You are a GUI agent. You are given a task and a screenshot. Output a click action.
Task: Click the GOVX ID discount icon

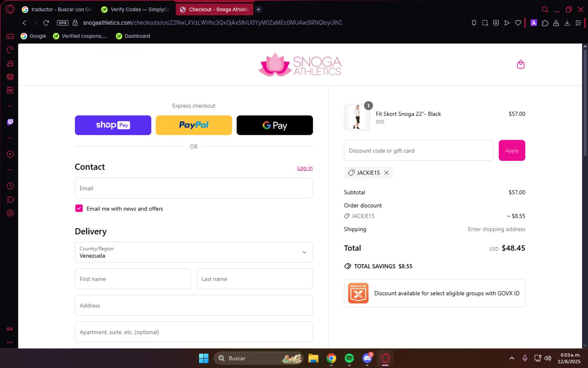point(358,293)
